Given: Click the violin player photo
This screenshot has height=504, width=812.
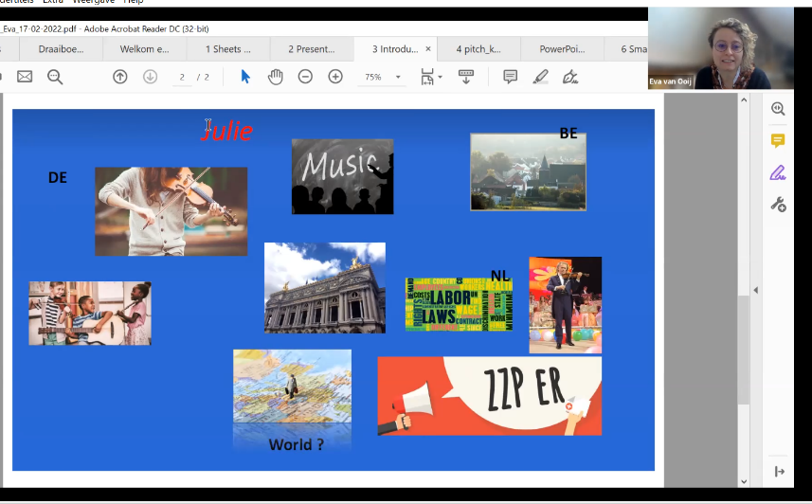Looking at the screenshot, I should click(171, 211).
